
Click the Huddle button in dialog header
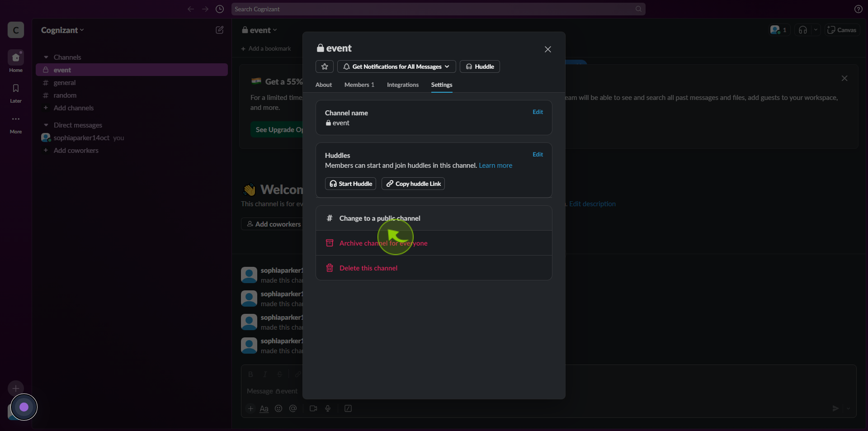[480, 66]
